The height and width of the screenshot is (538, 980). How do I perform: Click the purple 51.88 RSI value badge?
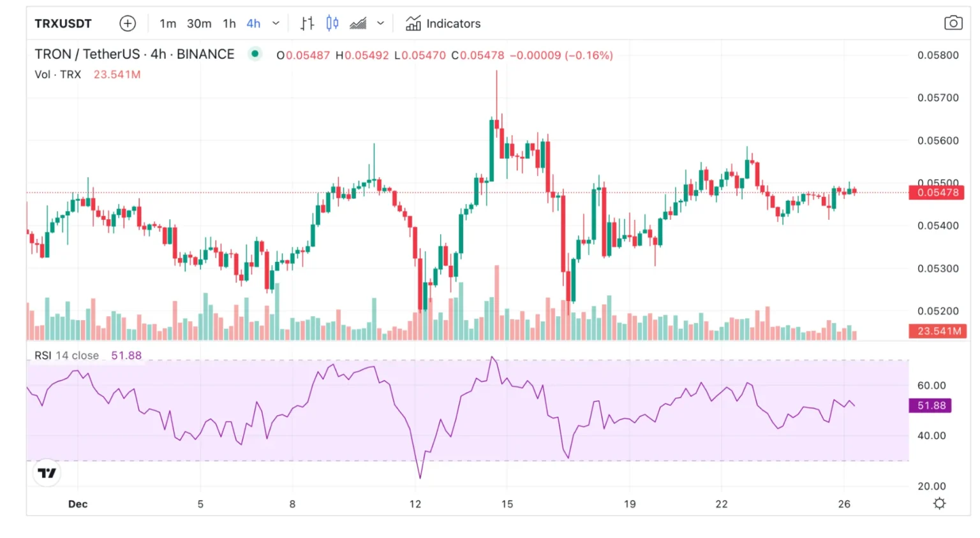(x=930, y=405)
